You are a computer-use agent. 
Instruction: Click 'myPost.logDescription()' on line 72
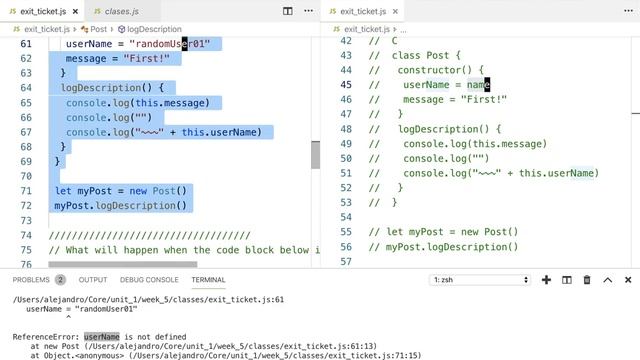[120, 206]
